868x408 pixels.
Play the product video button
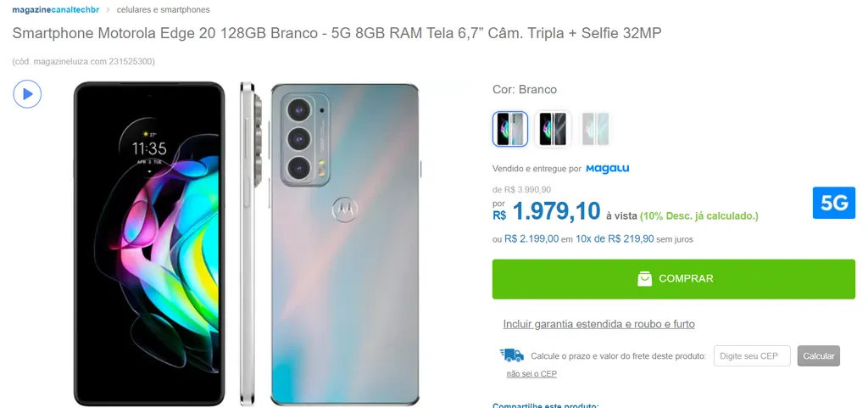coord(27,94)
